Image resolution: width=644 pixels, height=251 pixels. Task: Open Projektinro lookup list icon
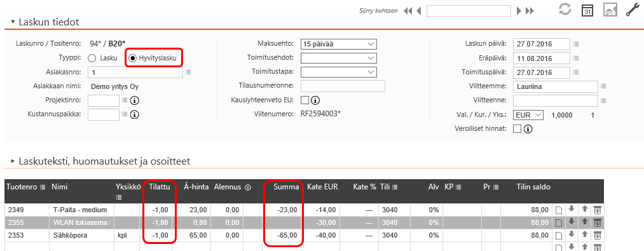tap(125, 100)
